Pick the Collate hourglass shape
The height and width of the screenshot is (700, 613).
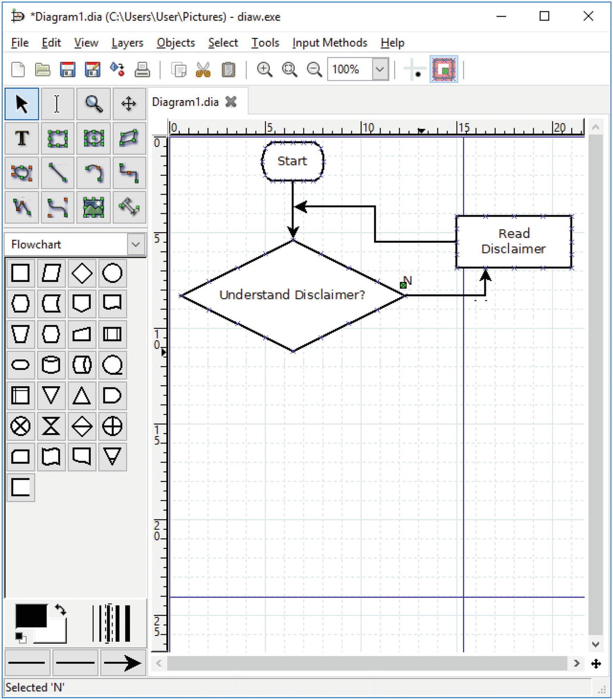point(51,427)
